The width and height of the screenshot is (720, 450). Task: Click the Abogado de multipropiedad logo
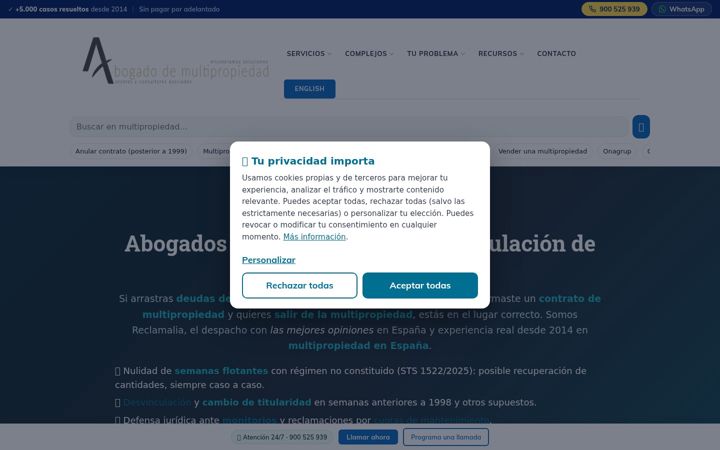[x=175, y=61]
